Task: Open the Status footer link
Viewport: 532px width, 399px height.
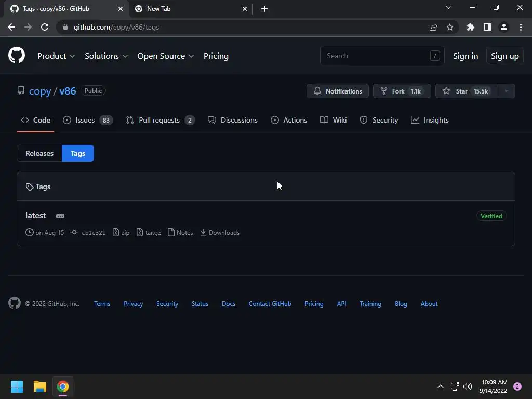Action: pos(200,304)
